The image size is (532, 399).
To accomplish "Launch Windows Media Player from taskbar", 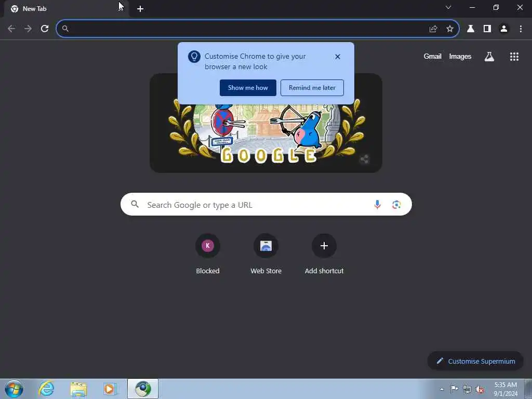I will [110, 389].
